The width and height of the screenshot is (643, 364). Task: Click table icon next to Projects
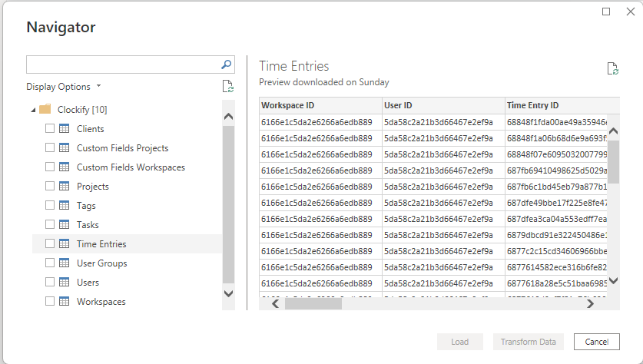(65, 186)
